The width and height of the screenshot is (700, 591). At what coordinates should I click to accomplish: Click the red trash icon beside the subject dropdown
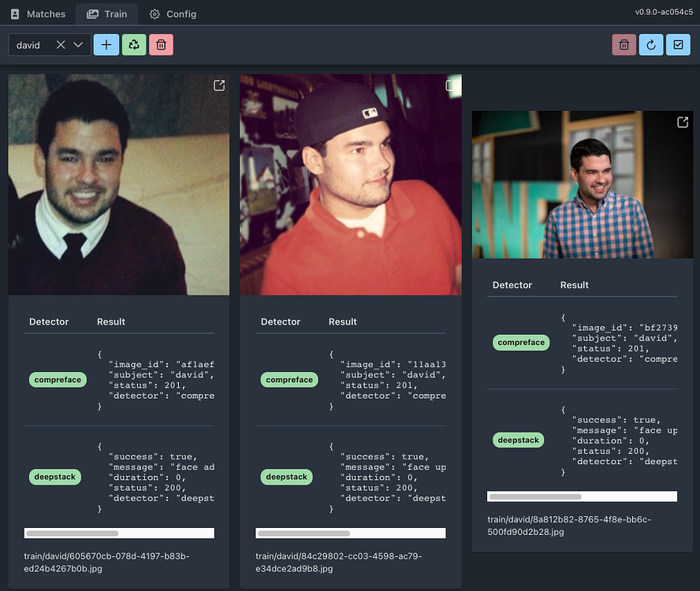161,44
